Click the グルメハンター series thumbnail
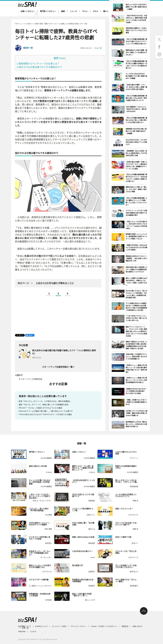 click(x=105, y=511)
